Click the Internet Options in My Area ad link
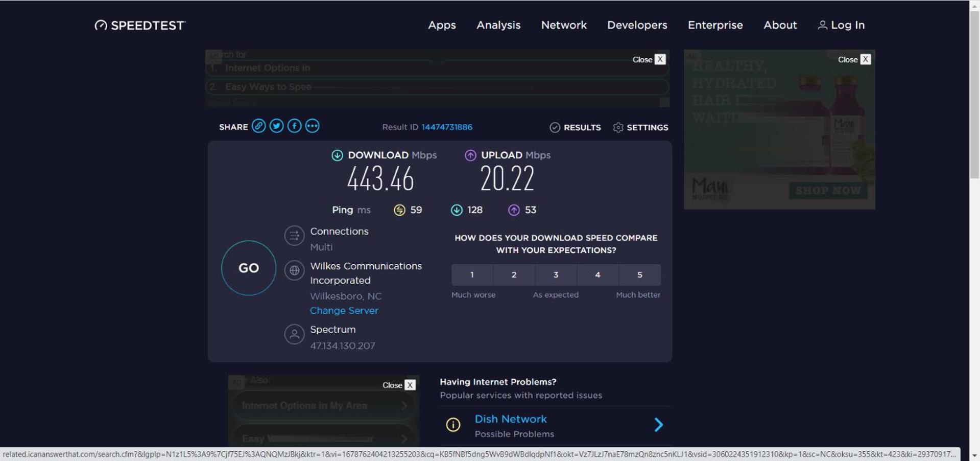The image size is (980, 461). pyautogui.click(x=324, y=406)
